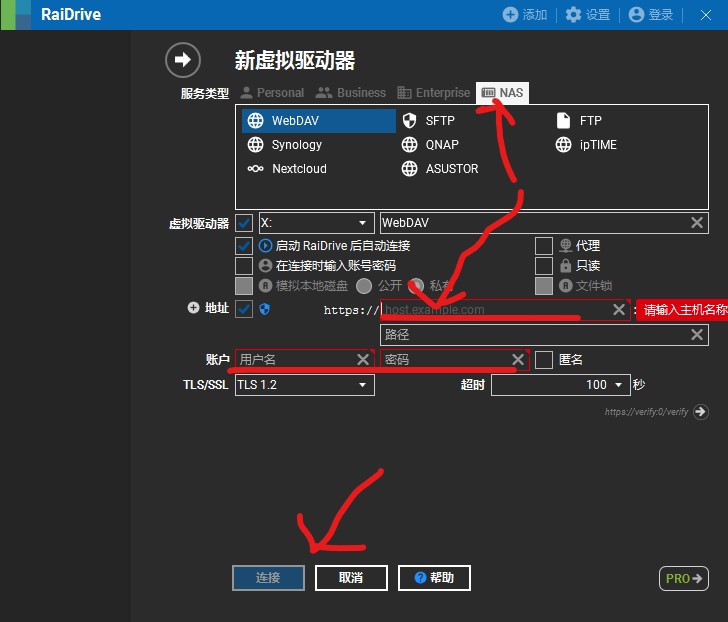Viewport: 728px width, 622px height.
Task: Enable the anonymous (匿名) checkbox
Action: 544,360
